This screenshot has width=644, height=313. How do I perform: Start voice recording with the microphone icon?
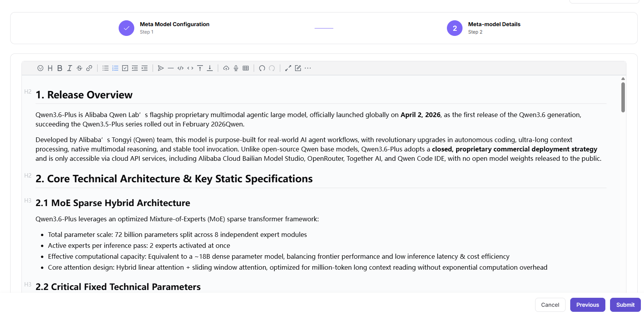(236, 68)
